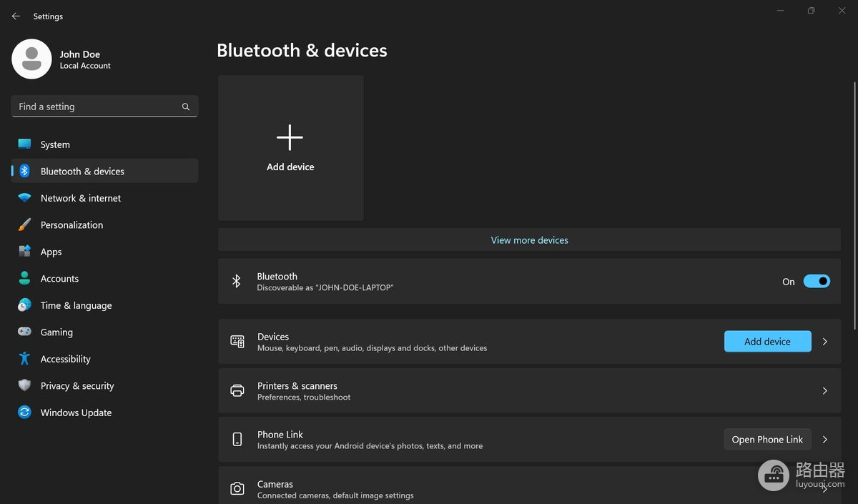Click the Local Account text
Viewport: 858px width, 504px height.
click(85, 66)
